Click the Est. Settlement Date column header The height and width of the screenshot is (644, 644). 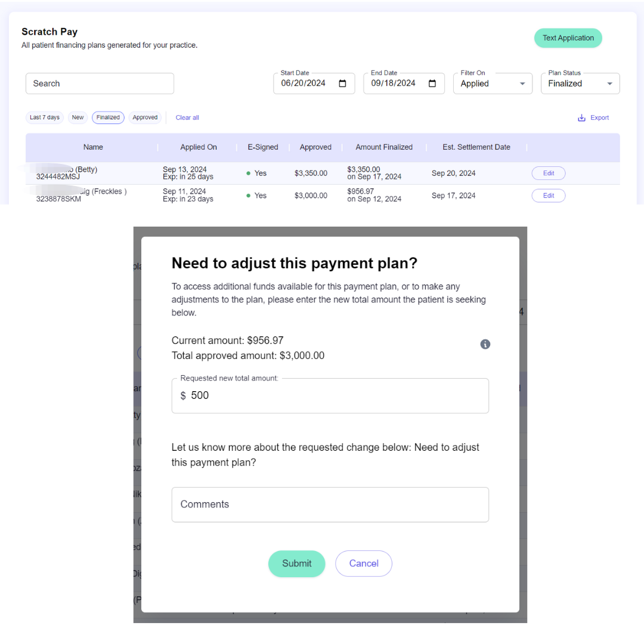(x=476, y=147)
